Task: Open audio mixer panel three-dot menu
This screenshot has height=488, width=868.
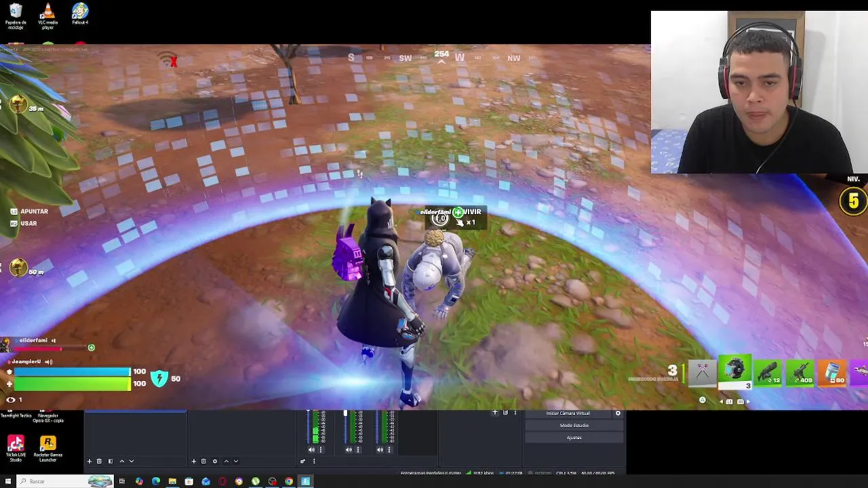Action: click(x=314, y=461)
